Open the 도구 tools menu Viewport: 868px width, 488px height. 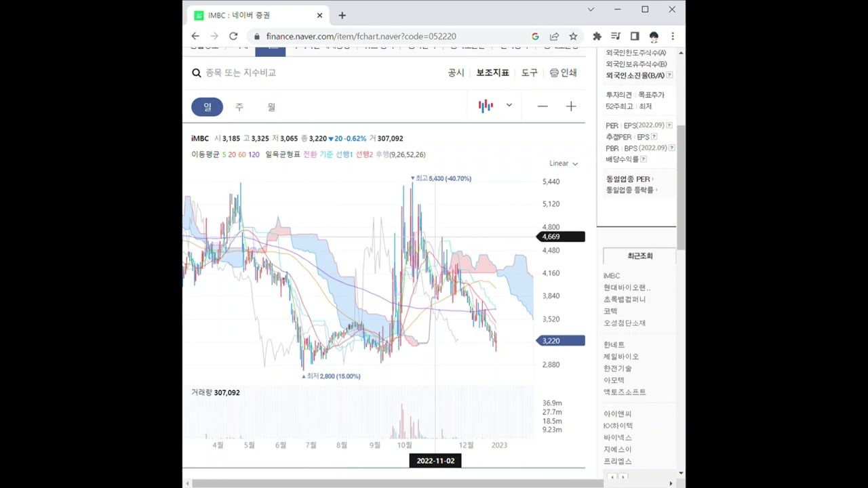coord(529,73)
